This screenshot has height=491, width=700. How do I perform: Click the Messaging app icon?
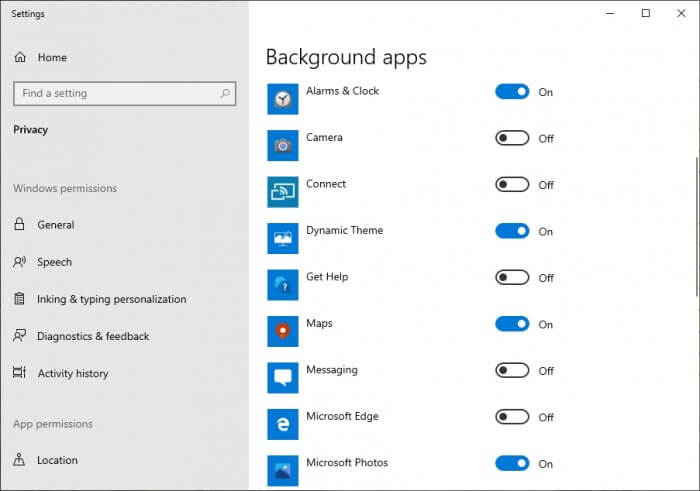tap(283, 378)
